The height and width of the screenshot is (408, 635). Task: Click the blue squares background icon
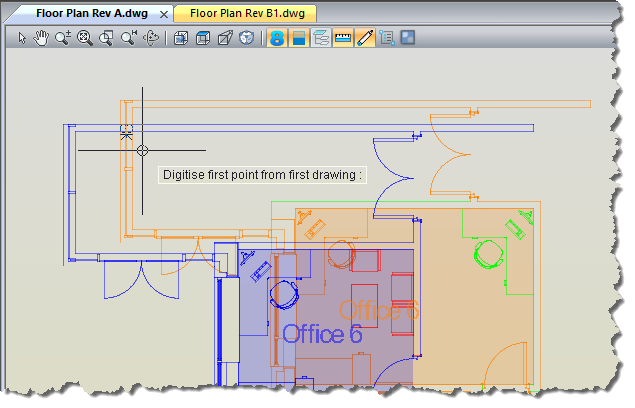(x=408, y=38)
